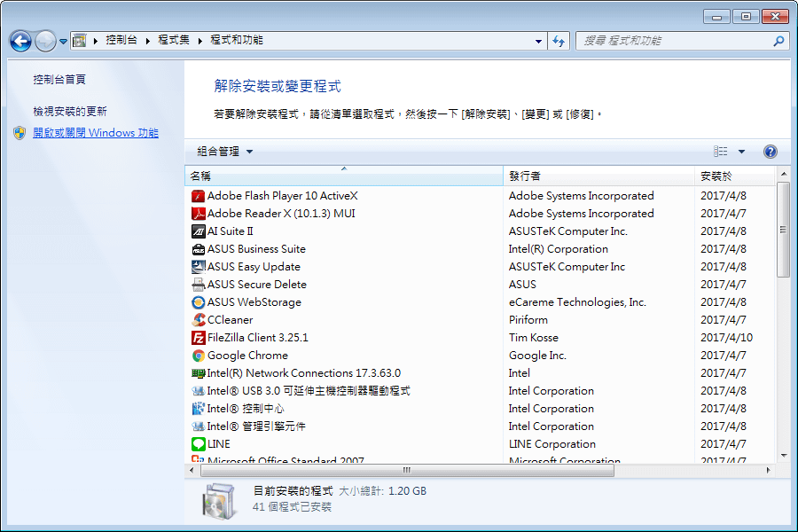Select the CCleaner program name

230,320
